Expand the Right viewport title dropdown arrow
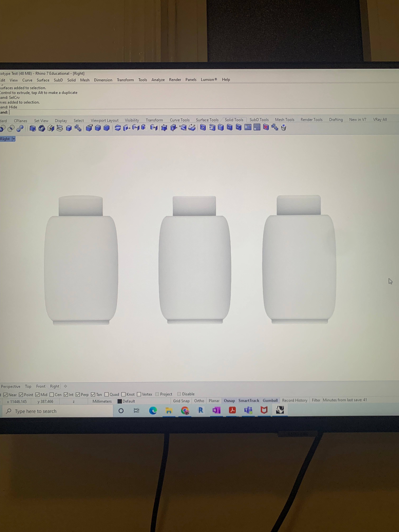The width and height of the screenshot is (399, 532). pyautogui.click(x=14, y=139)
